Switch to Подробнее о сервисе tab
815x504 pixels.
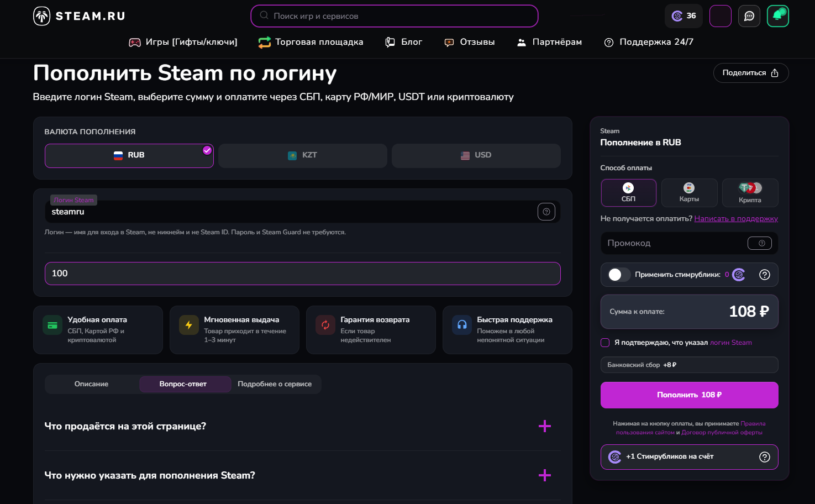pos(275,384)
